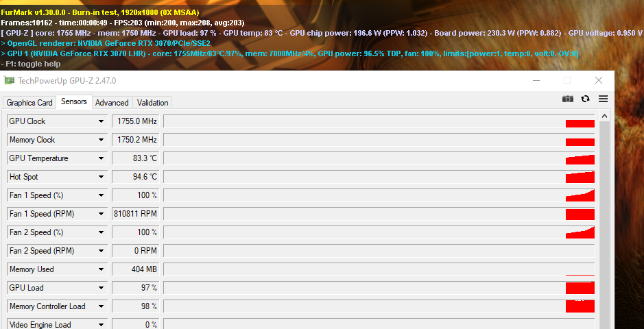The image size is (644, 329).
Task: Click the Hot Spot history graph
Action: click(379, 177)
